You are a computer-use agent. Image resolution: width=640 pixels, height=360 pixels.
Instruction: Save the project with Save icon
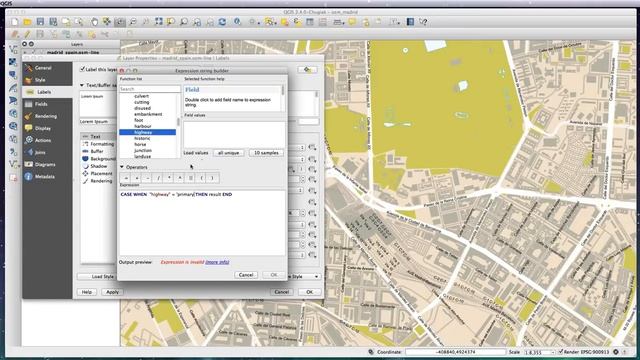40,22
